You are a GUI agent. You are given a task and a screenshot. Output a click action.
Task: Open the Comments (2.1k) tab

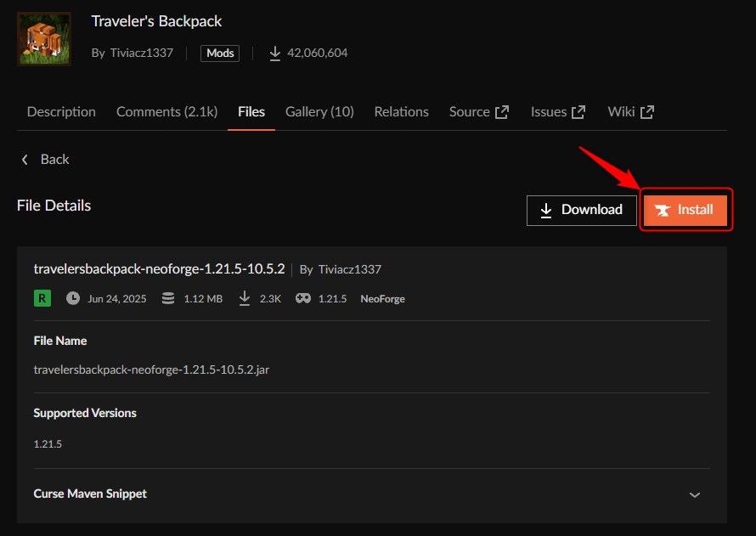166,112
